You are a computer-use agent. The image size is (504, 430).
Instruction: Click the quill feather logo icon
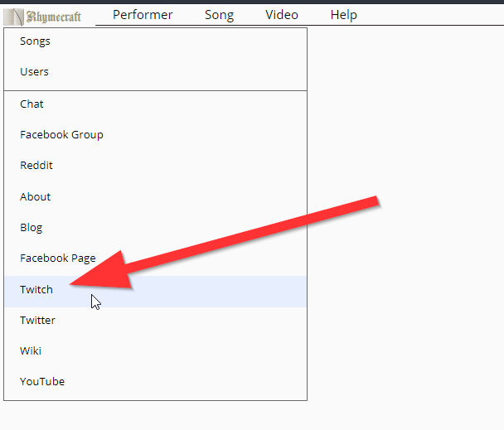[x=16, y=15]
